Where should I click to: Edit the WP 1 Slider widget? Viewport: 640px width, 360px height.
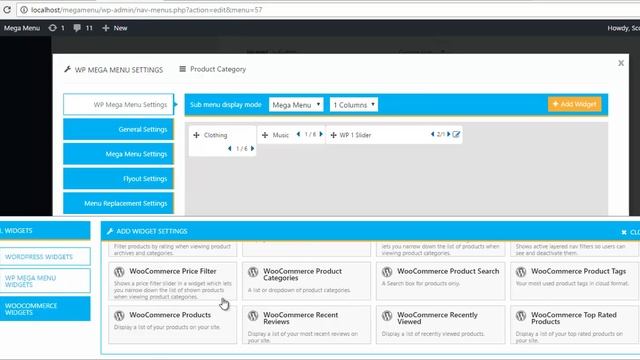pyautogui.click(x=456, y=134)
